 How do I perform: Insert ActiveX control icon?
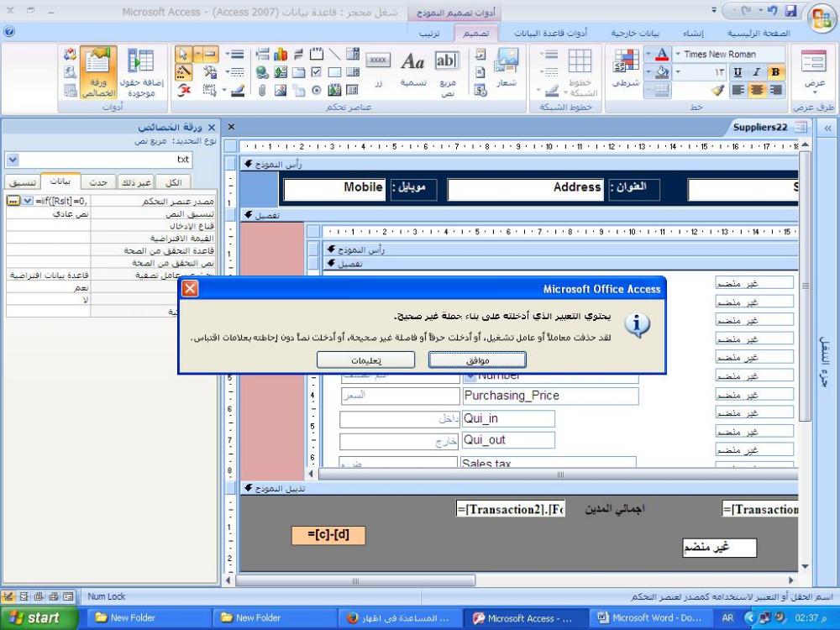[184, 90]
